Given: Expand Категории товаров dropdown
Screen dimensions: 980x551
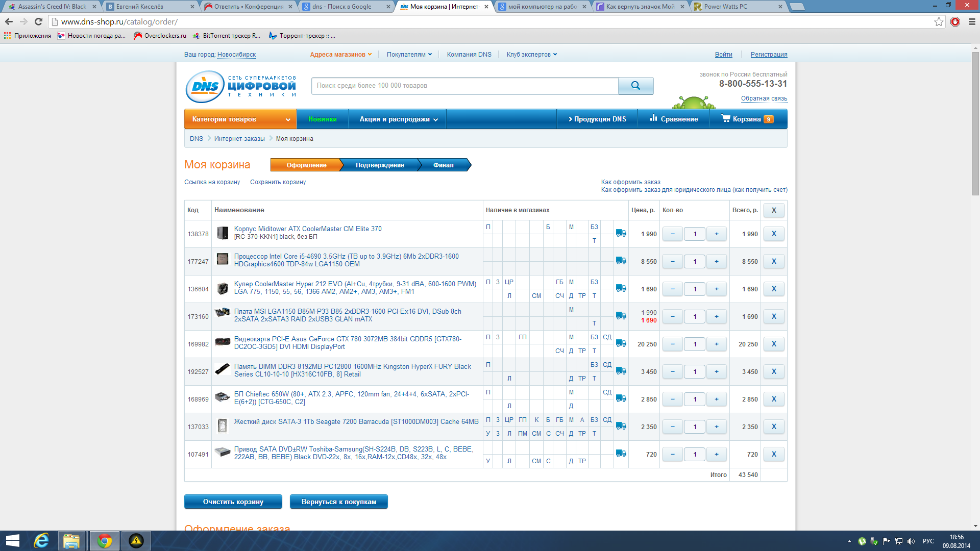Looking at the screenshot, I should coord(240,119).
